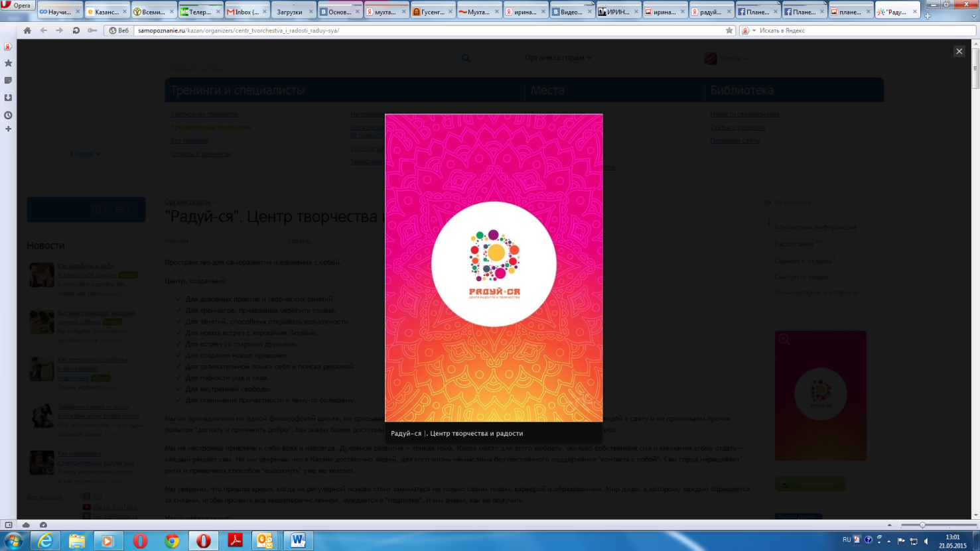Click the Контактная информация anchor link

point(815,227)
